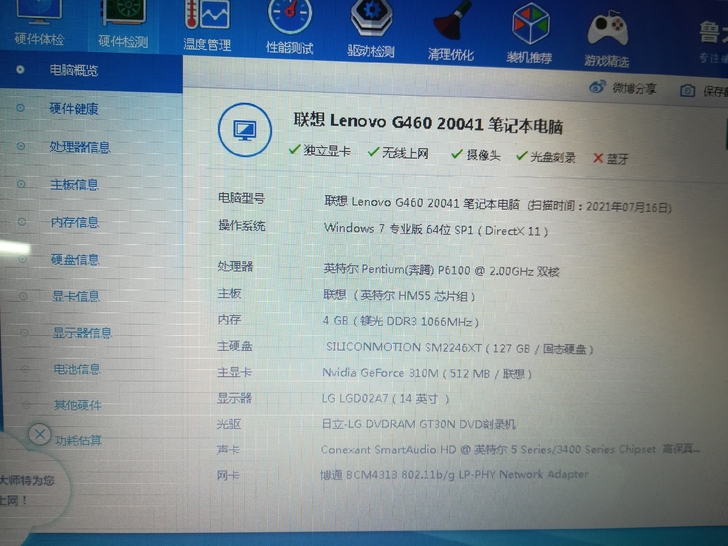
Task: Select 电脑概览 in the sidebar
Action: 74,70
